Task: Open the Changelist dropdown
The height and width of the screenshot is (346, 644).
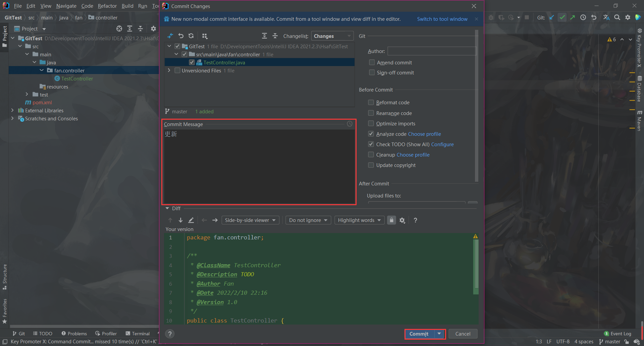Action: coord(332,36)
